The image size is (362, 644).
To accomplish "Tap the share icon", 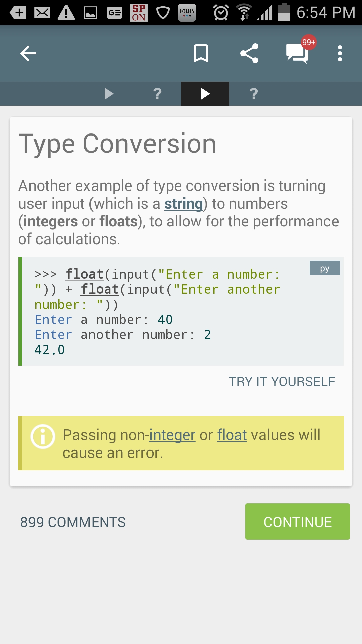I will tap(249, 54).
